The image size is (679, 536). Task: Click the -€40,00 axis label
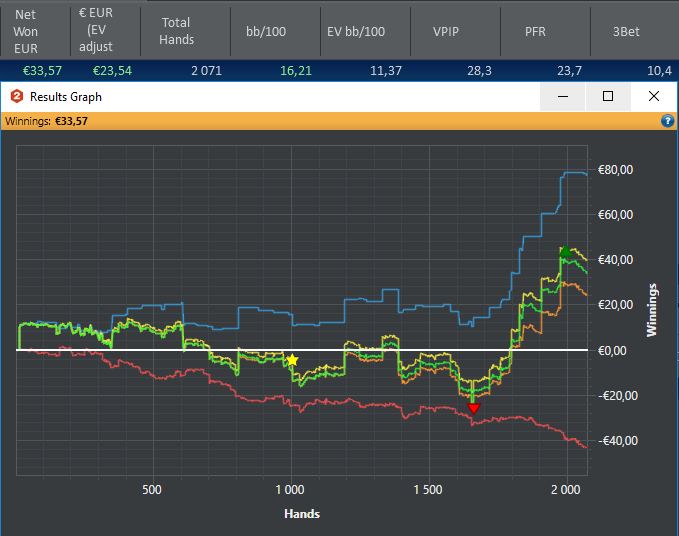tap(618, 441)
